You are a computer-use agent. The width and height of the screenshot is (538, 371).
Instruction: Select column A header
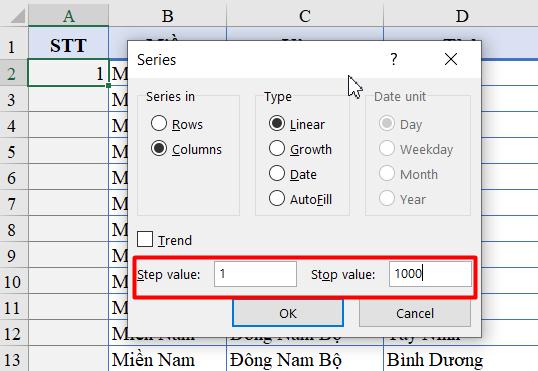68,15
